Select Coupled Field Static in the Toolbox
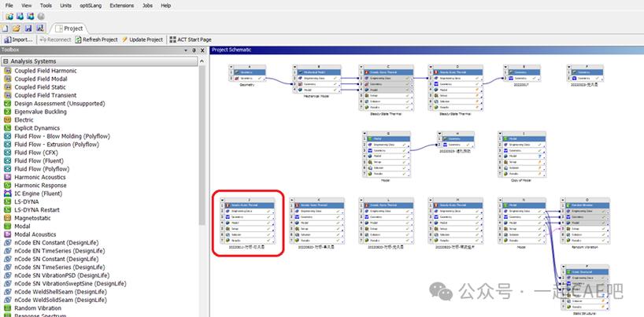 coord(40,87)
